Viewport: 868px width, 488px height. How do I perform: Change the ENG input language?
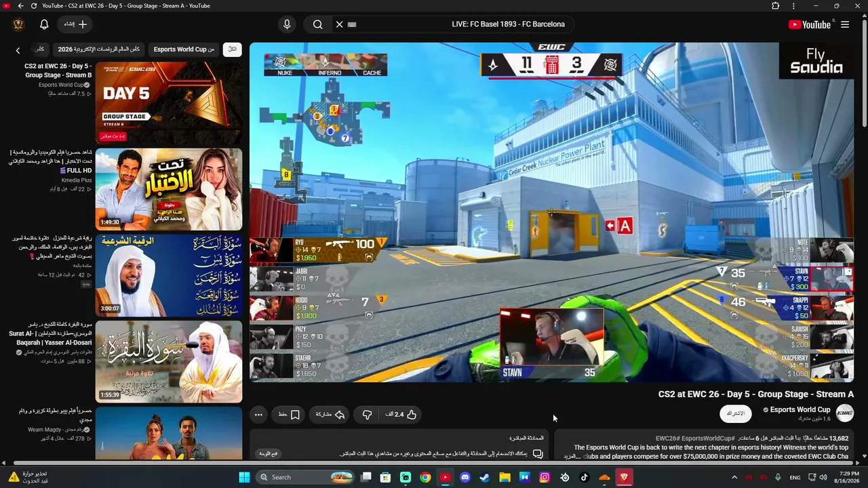point(795,477)
